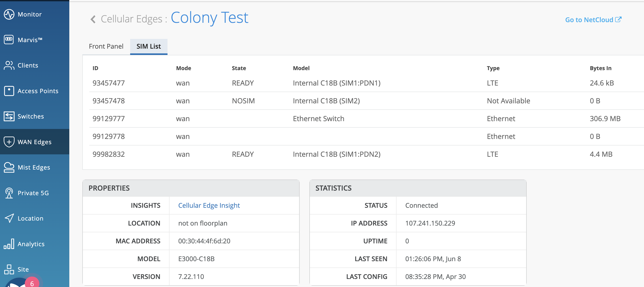Click the WAN Edges shield icon
The width and height of the screenshot is (644, 287).
point(9,142)
